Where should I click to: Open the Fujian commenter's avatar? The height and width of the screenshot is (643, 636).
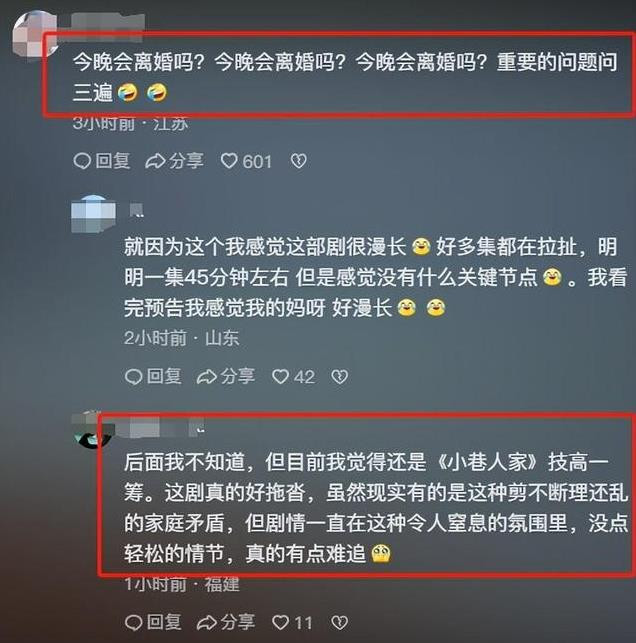[x=93, y=430]
